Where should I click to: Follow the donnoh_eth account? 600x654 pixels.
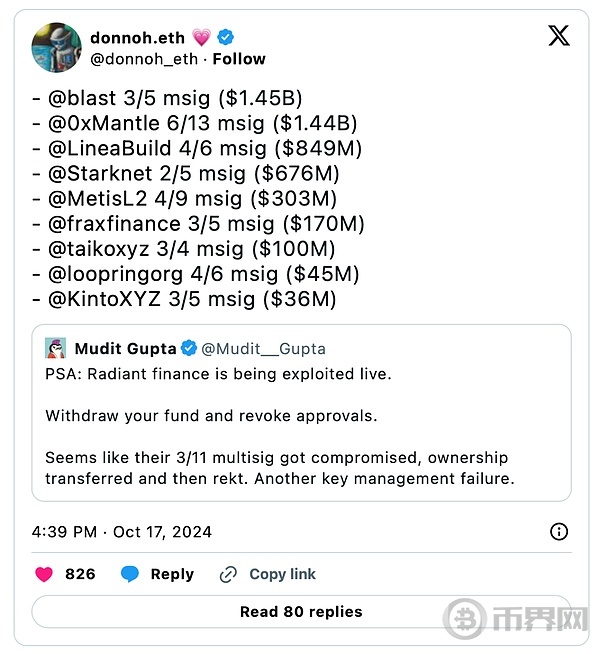click(x=239, y=59)
